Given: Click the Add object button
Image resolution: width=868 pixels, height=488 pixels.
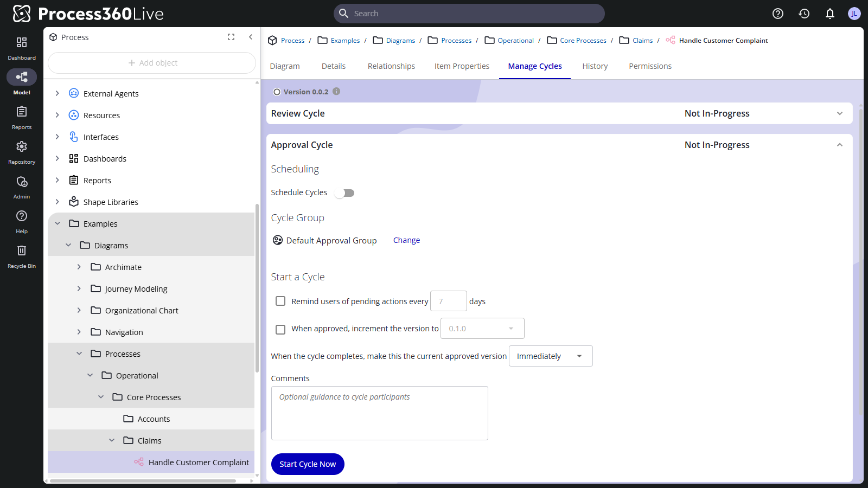Looking at the screenshot, I should click(x=152, y=63).
